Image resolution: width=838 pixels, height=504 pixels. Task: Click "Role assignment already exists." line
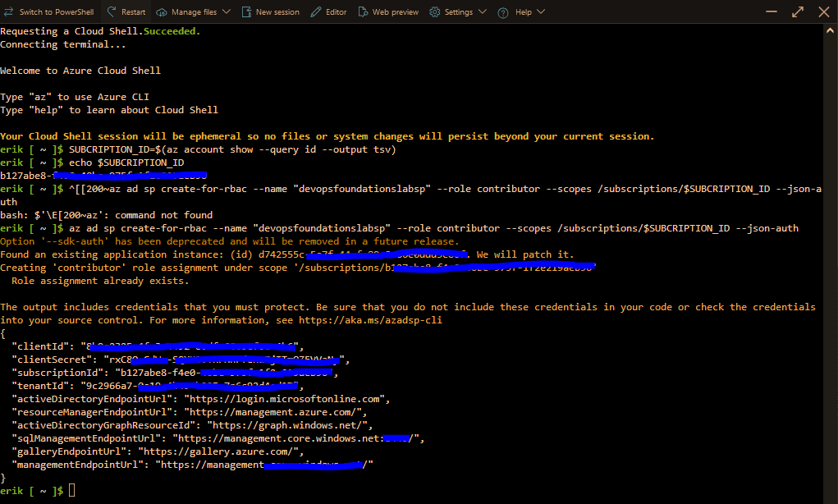[100, 281]
